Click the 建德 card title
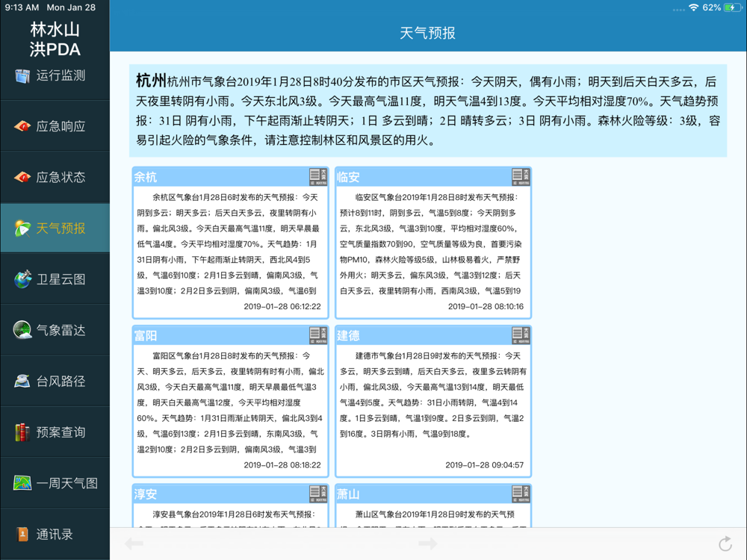The width and height of the screenshot is (747, 560). [x=348, y=336]
